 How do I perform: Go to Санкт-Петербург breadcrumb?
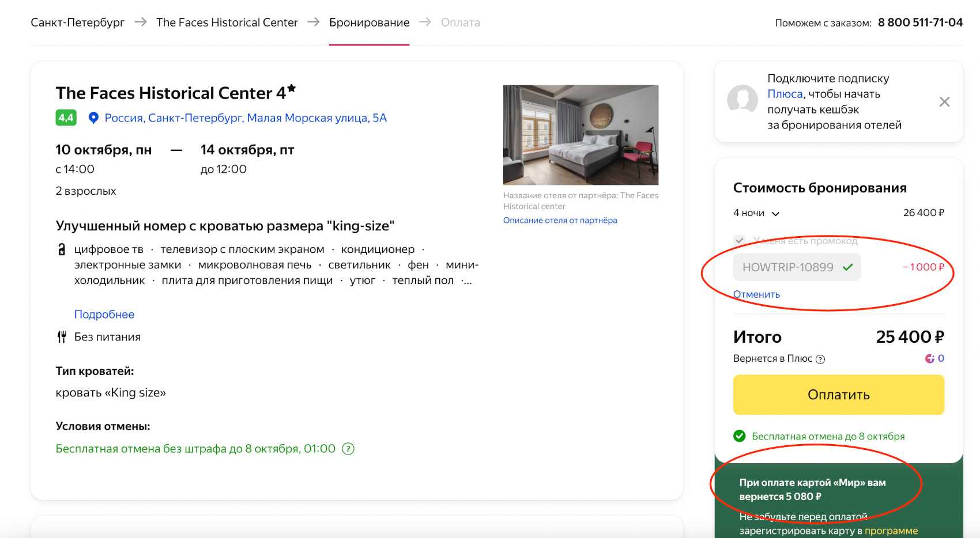(77, 22)
